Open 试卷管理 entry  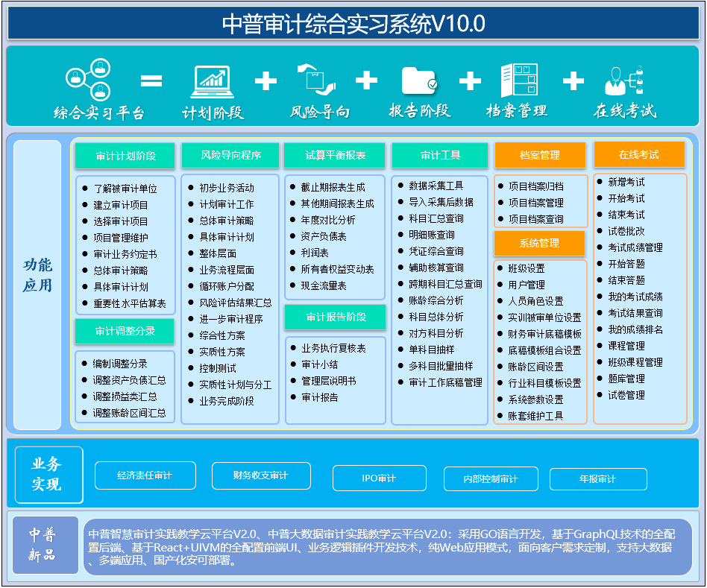626,395
